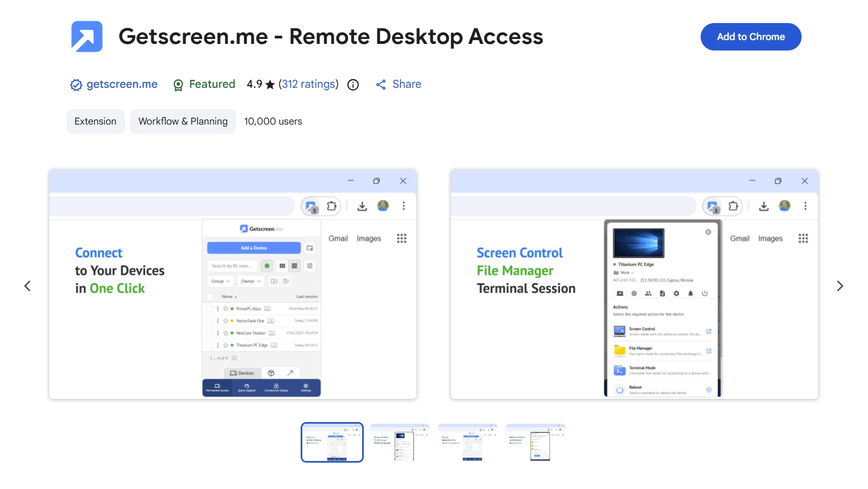This screenshot has width=868, height=489.
Task: Select the Screen Control thumbnail preview
Action: [x=399, y=442]
